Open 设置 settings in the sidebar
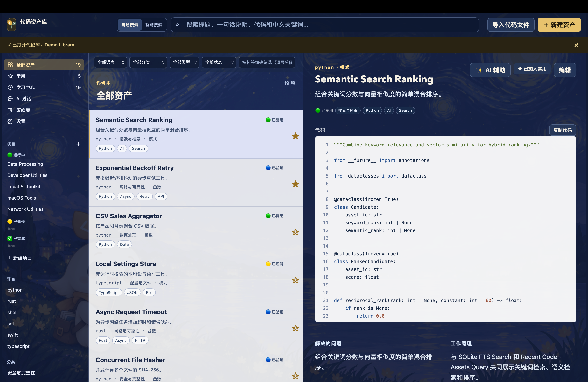Viewport: 588px width, 382px height. (x=44, y=121)
